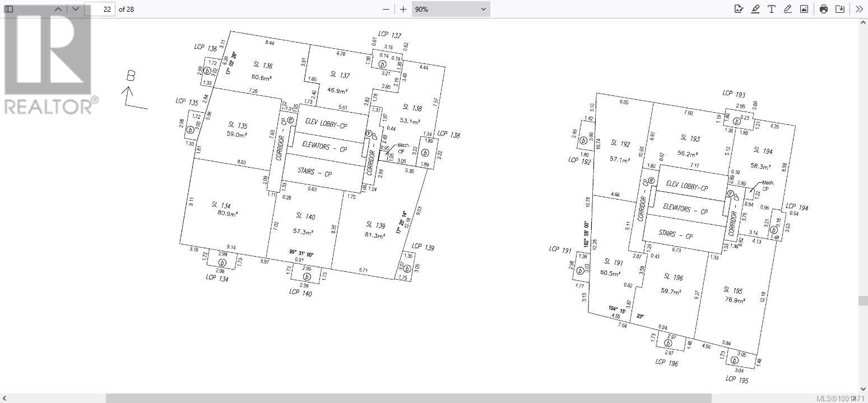Select the add image tool
This screenshot has height=403, width=868.
[x=804, y=9]
